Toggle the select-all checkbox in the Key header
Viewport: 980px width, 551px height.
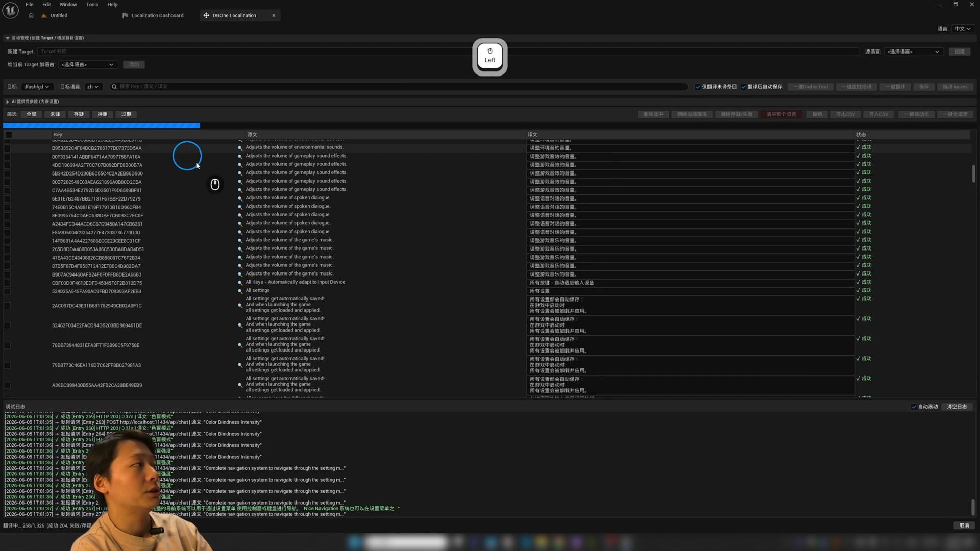[x=9, y=135]
